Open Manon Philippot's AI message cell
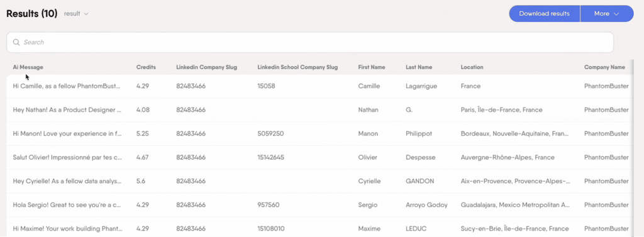The width and height of the screenshot is (644, 237). coord(67,134)
